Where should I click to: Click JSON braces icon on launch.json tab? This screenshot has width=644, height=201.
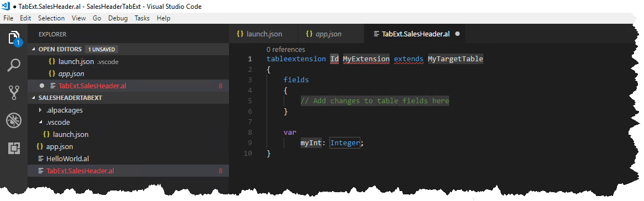click(x=240, y=34)
